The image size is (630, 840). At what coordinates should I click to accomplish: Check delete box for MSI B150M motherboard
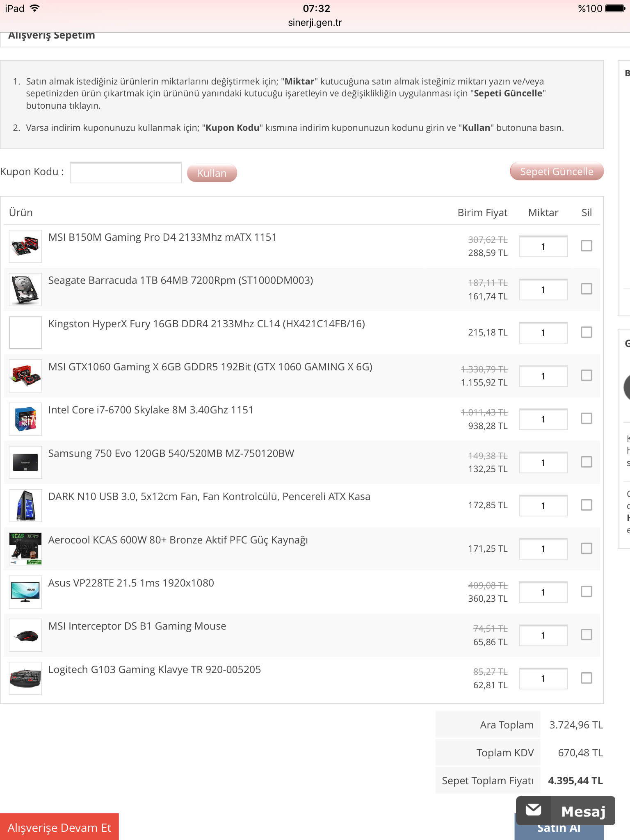[586, 246]
